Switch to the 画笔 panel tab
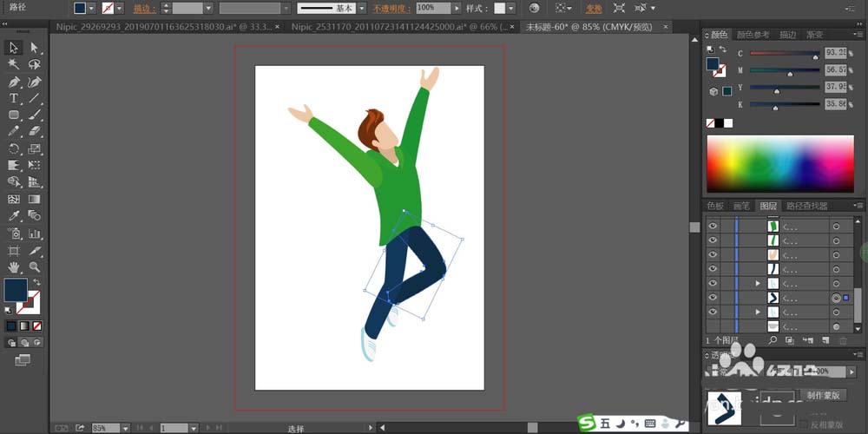868x434 pixels. pos(741,206)
